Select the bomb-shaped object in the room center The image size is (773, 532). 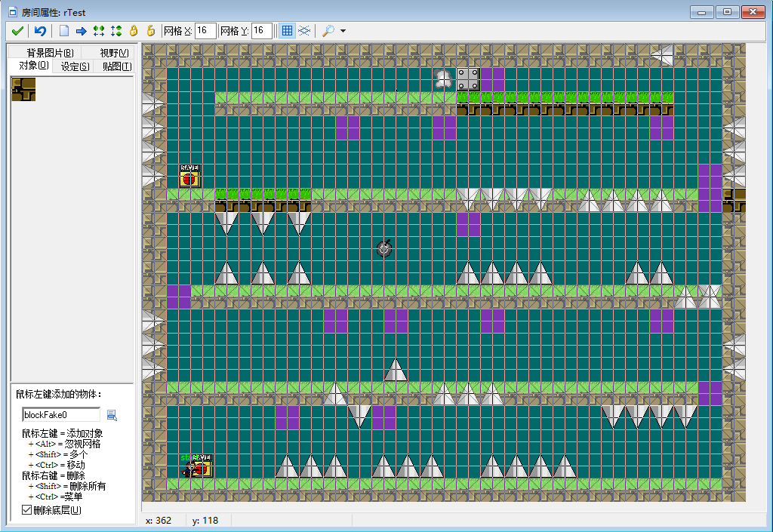(x=384, y=249)
